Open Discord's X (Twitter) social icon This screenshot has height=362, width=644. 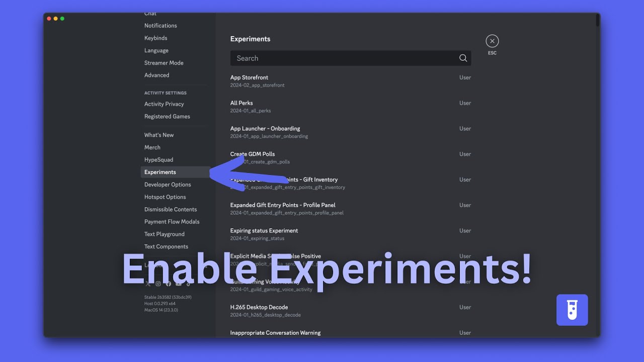point(148,284)
